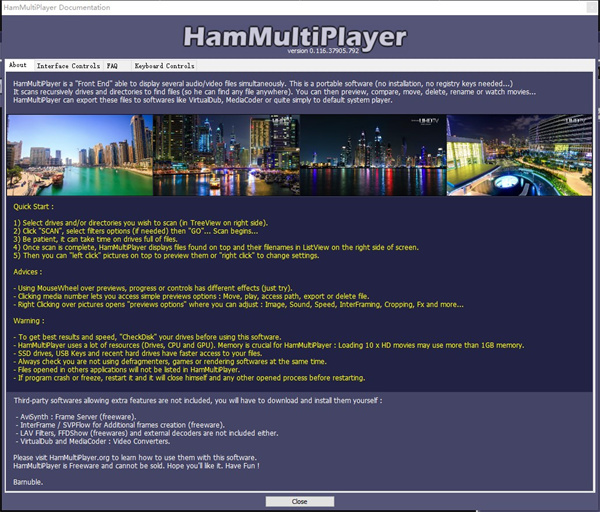600x512 pixels.
Task: Switch to the About tab
Action: pos(18,65)
